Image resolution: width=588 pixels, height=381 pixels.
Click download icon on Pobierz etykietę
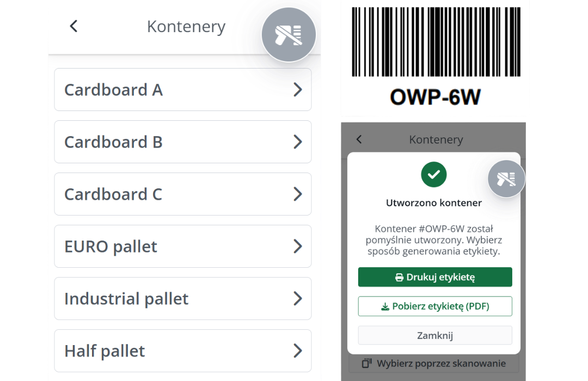click(385, 306)
